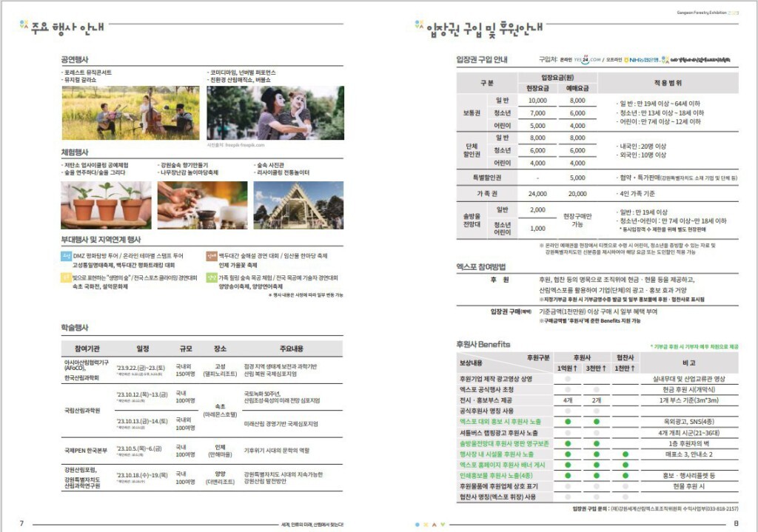Click '부대행사 및 지역연계 행사' heading
Image resolution: width=758 pixels, height=532 pixels.
click(101, 240)
